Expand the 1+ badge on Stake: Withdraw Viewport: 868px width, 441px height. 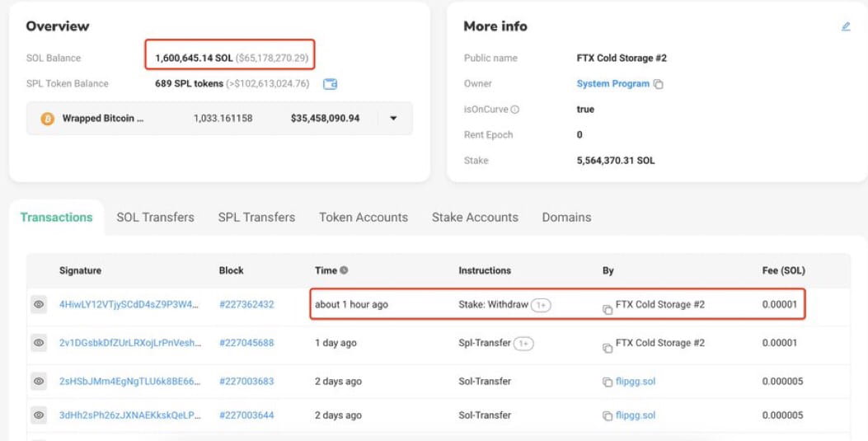pos(541,305)
